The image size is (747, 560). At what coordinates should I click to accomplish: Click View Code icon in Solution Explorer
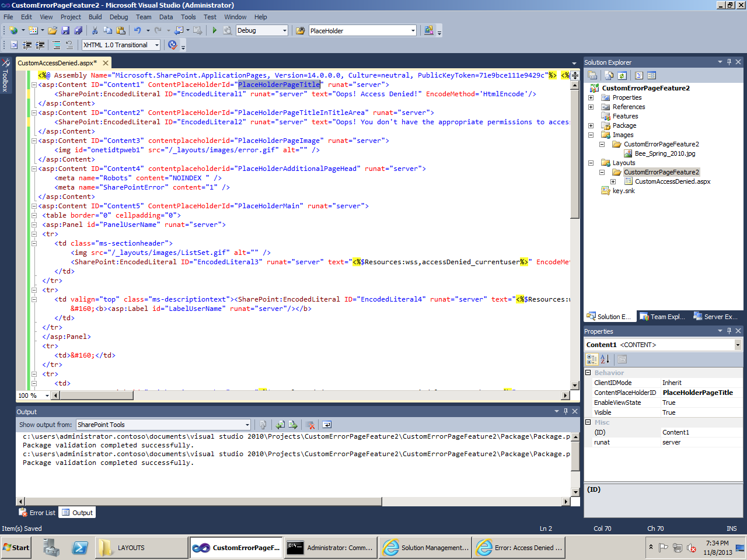tap(639, 75)
